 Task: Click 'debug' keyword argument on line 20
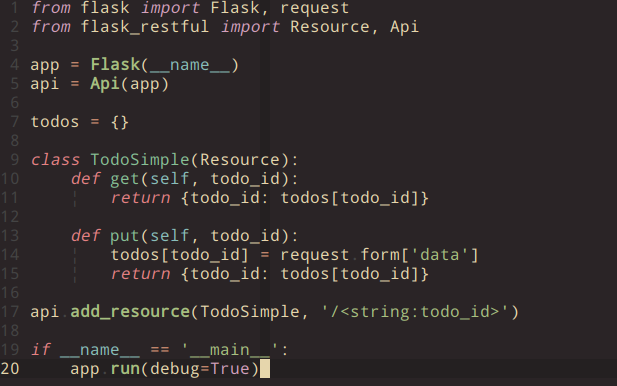(x=175, y=369)
